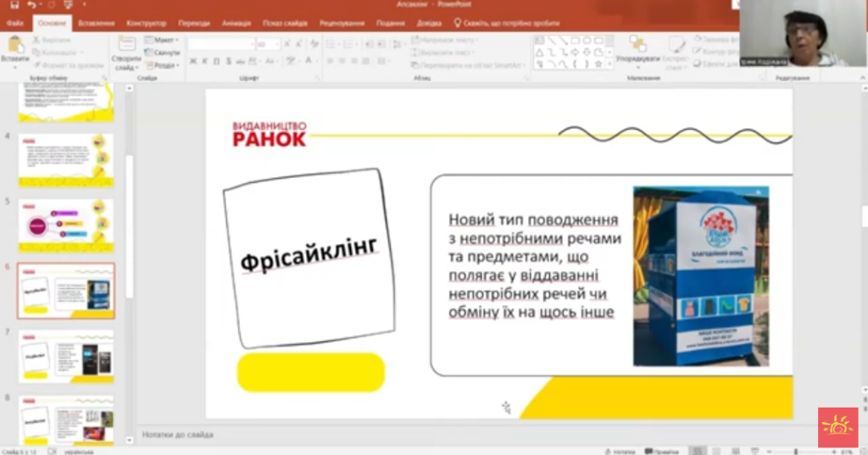Open the Анімація ribbon tab

coord(236,23)
